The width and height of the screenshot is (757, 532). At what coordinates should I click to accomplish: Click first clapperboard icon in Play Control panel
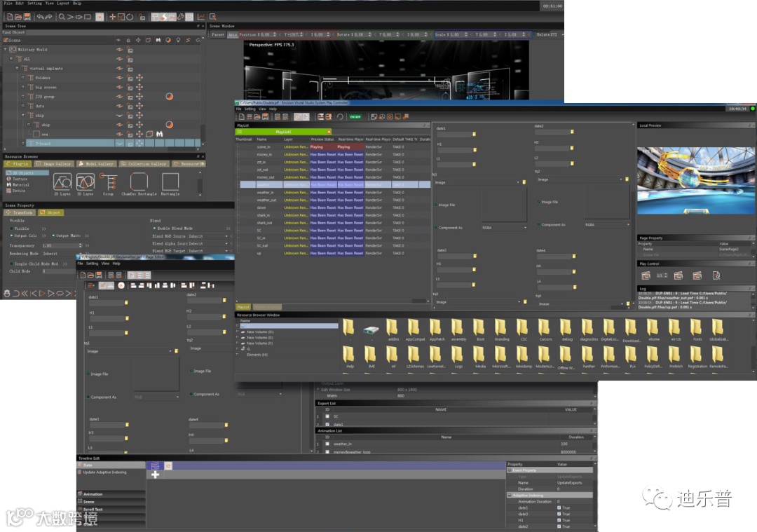(646, 275)
